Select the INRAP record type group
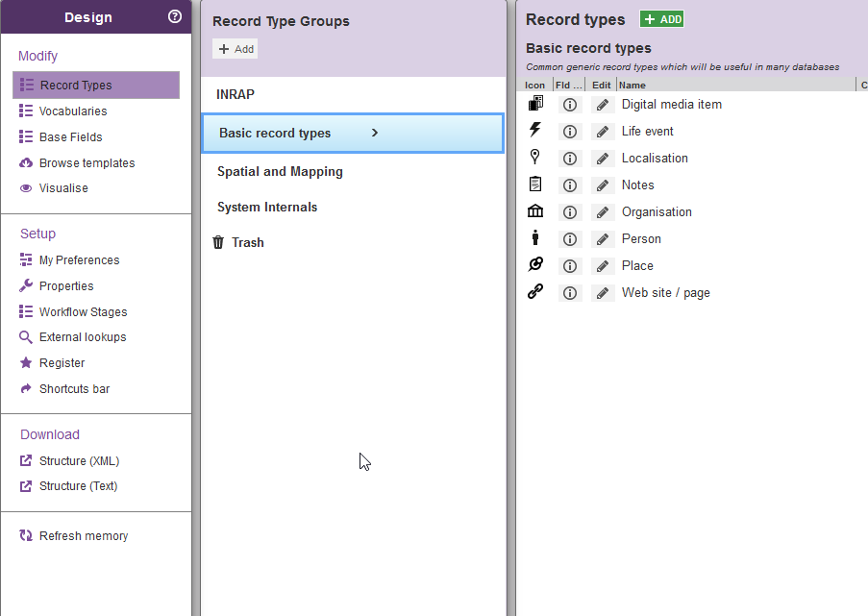This screenshot has height=616, width=868. 236,94
